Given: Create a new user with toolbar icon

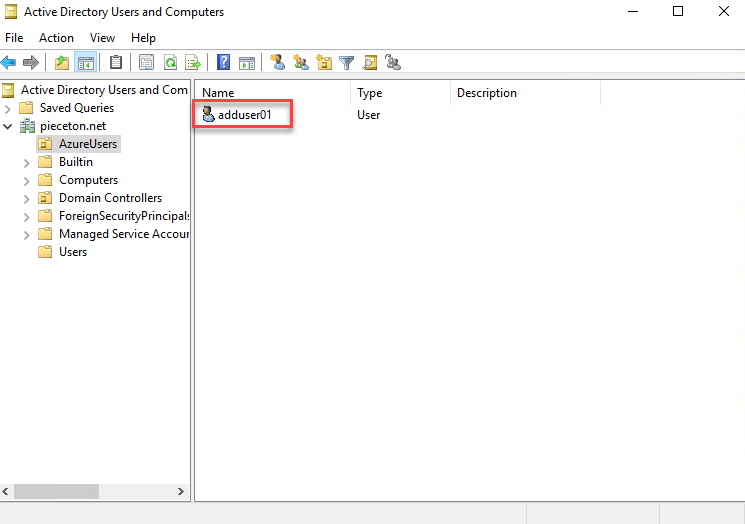Looking at the screenshot, I should 277,62.
